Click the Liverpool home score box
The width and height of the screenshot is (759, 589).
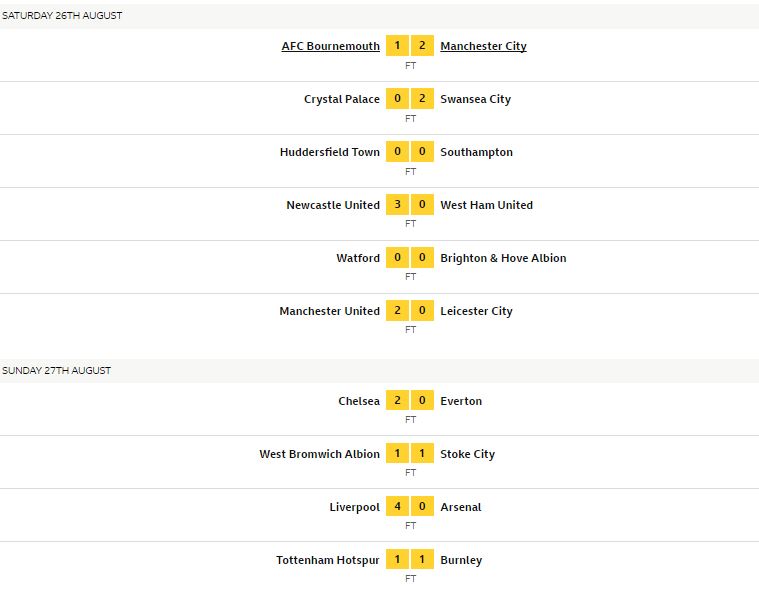pyautogui.click(x=397, y=506)
